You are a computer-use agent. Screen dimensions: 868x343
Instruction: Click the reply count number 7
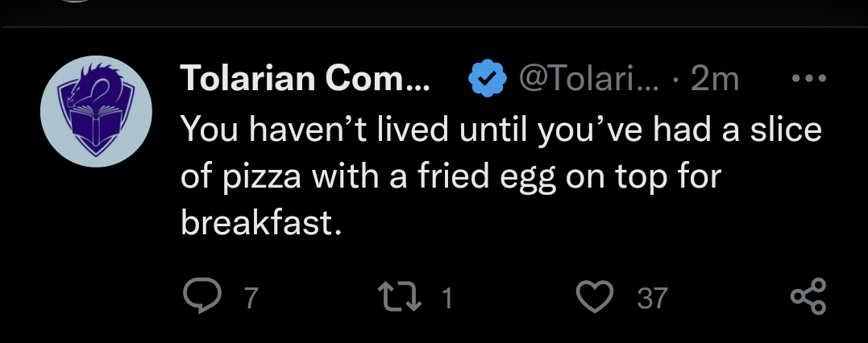[x=251, y=298]
